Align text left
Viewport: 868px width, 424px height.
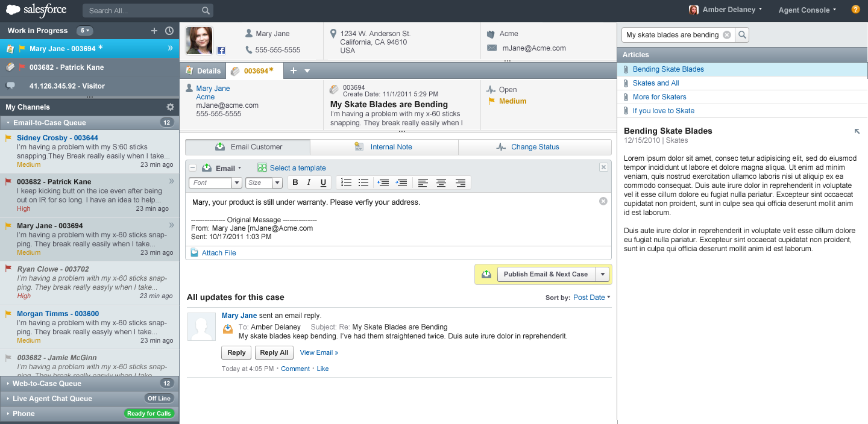(x=423, y=182)
